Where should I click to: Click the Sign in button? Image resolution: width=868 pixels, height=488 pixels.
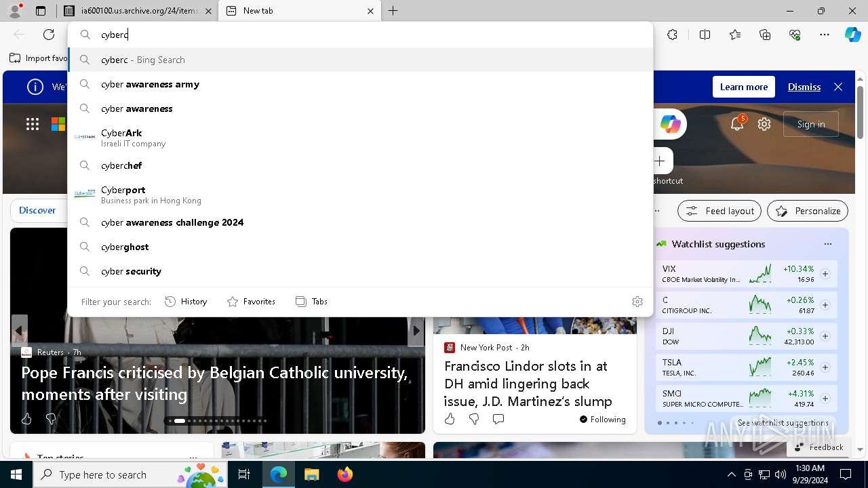click(x=811, y=124)
